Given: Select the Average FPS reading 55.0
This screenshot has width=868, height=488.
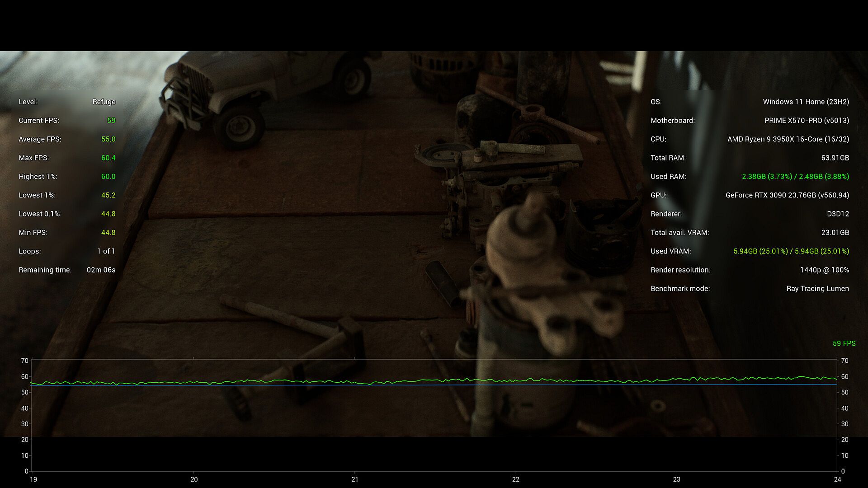Looking at the screenshot, I should click(x=108, y=139).
